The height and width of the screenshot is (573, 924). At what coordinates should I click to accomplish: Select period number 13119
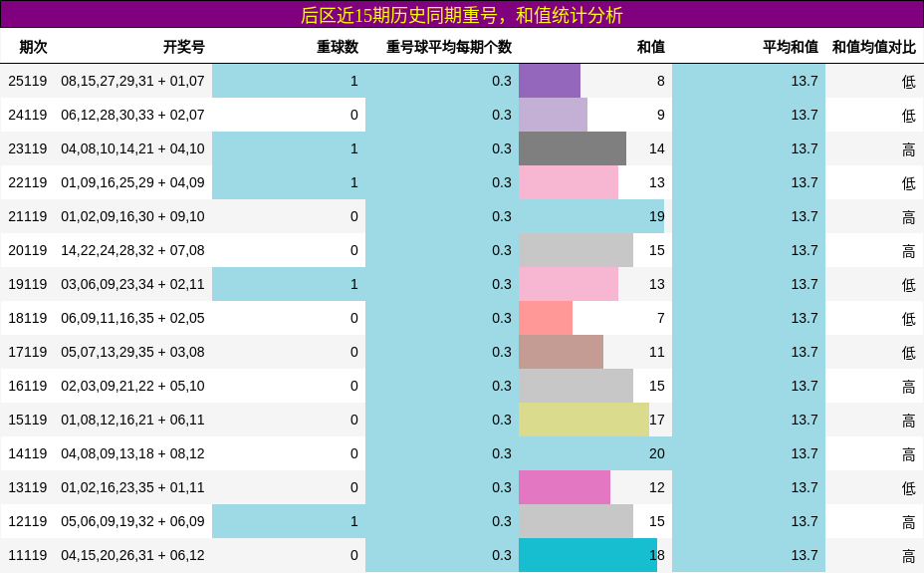28,487
